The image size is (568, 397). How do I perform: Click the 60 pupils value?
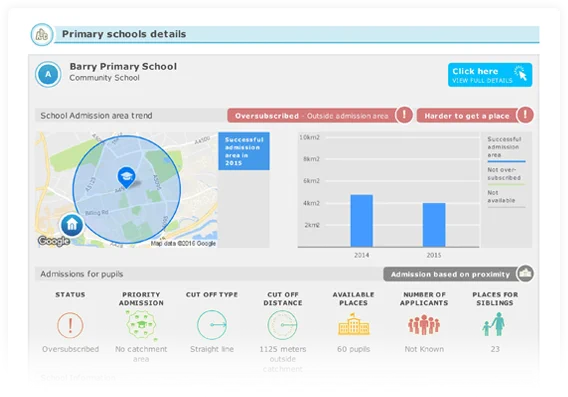click(354, 349)
